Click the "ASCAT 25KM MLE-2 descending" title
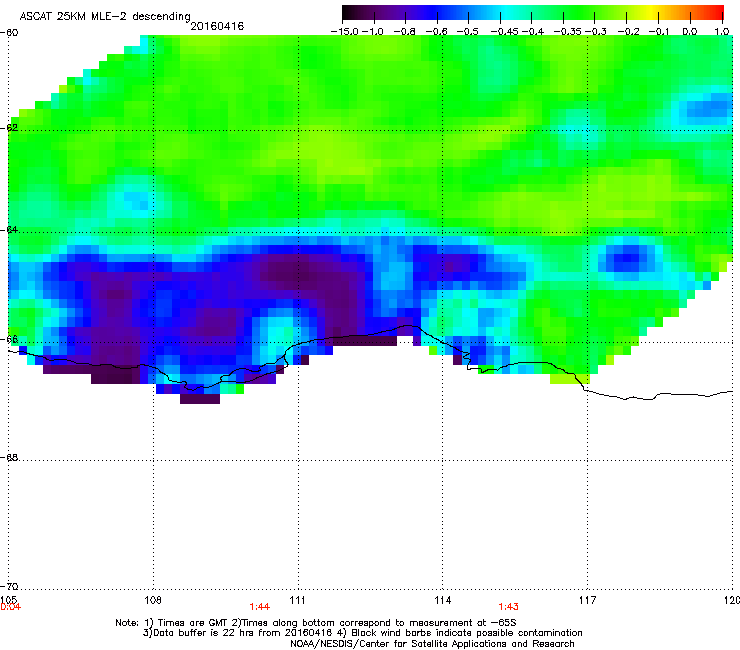 tap(105, 17)
